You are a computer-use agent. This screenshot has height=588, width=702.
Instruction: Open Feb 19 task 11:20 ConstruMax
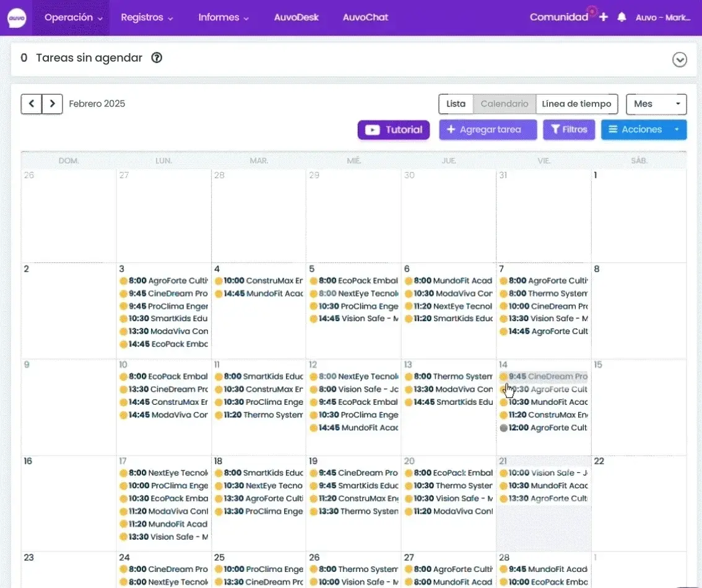[x=353, y=498]
